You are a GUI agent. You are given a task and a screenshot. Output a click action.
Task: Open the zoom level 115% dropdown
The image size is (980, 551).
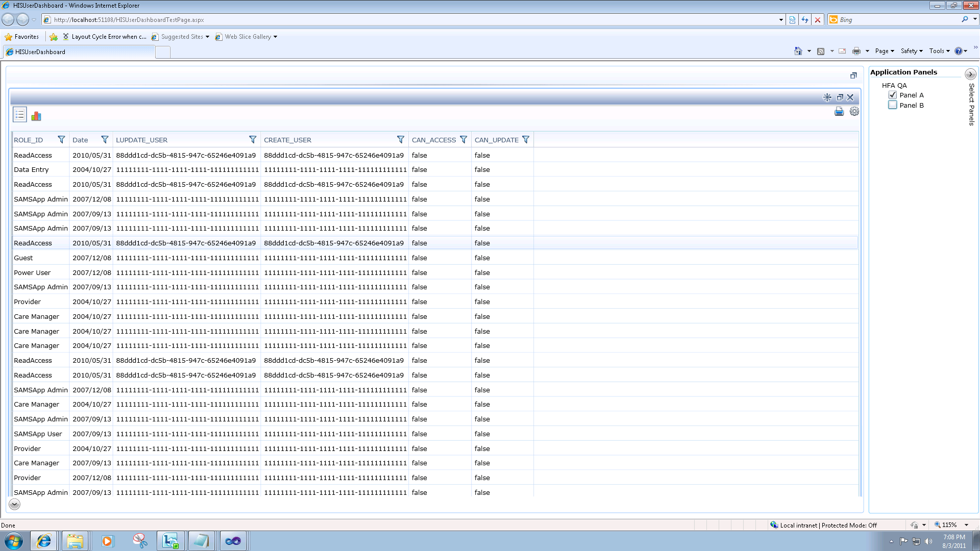point(966,525)
